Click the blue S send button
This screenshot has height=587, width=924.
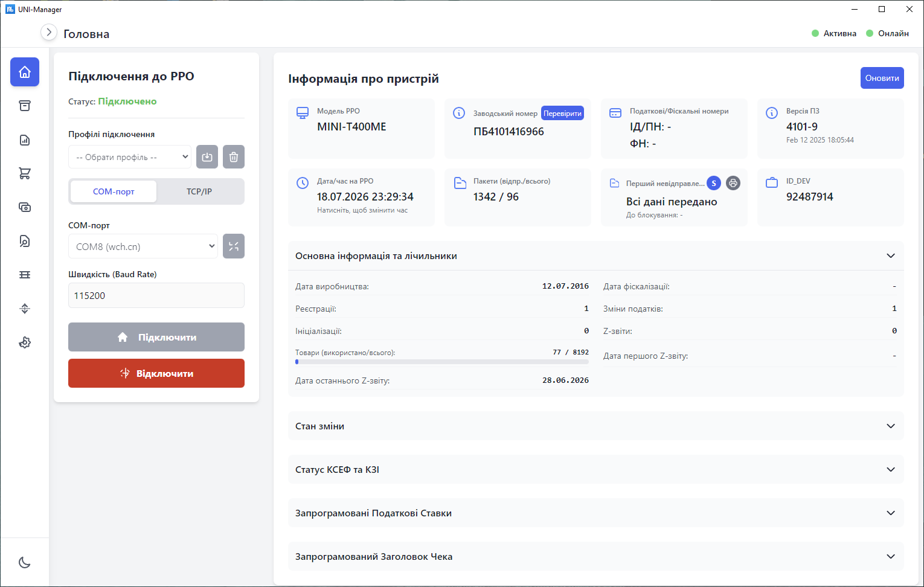click(x=714, y=183)
